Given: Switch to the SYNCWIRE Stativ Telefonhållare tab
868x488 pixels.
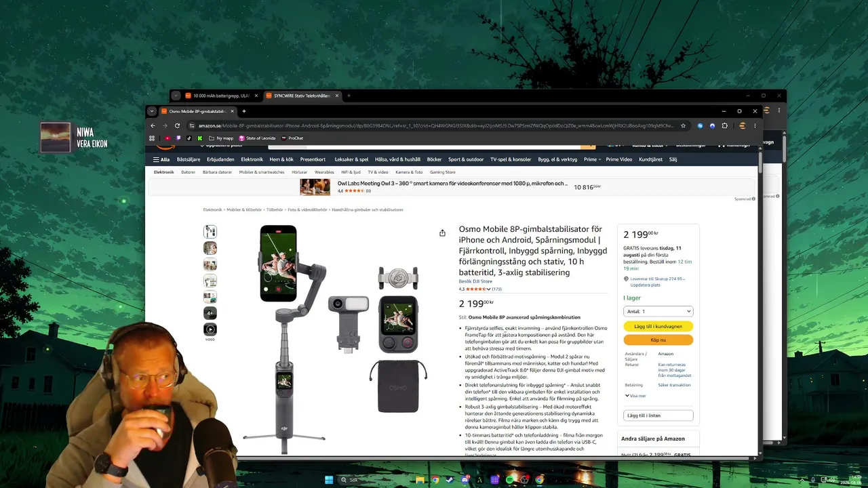Looking at the screenshot, I should [302, 96].
